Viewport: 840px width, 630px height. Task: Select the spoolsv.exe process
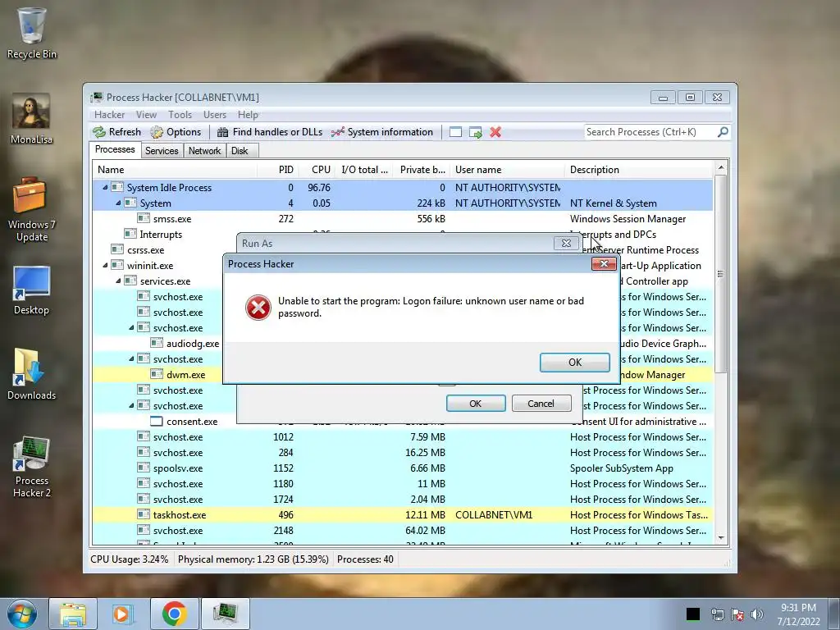[x=402, y=468]
